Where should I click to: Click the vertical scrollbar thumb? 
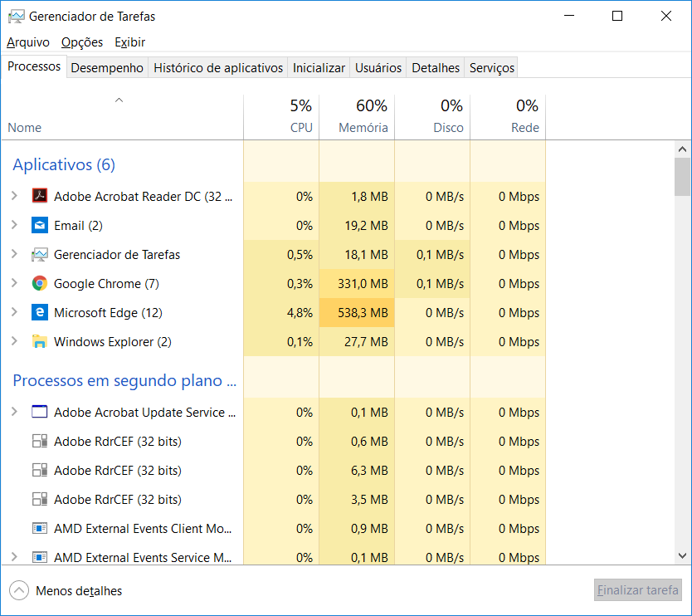click(x=682, y=177)
